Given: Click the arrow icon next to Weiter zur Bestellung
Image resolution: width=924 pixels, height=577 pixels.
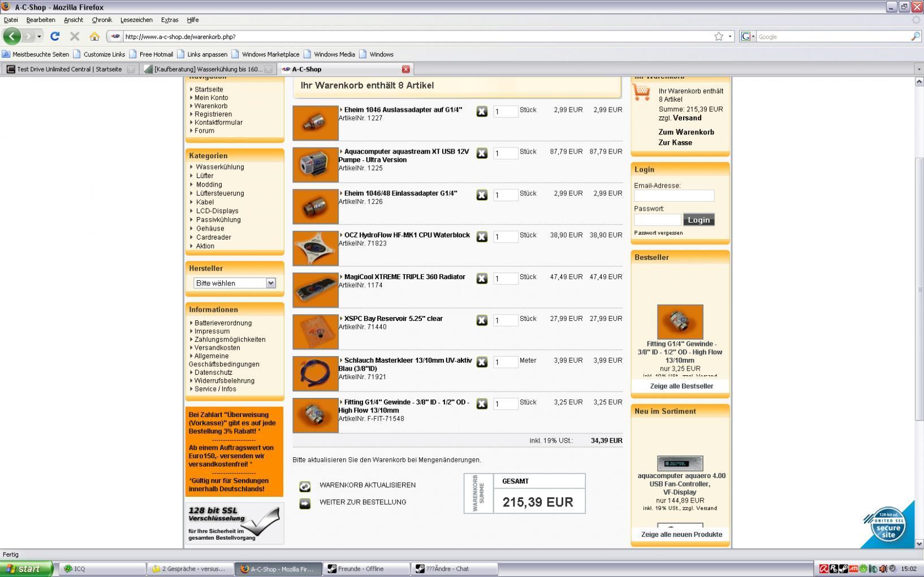Looking at the screenshot, I should (305, 503).
